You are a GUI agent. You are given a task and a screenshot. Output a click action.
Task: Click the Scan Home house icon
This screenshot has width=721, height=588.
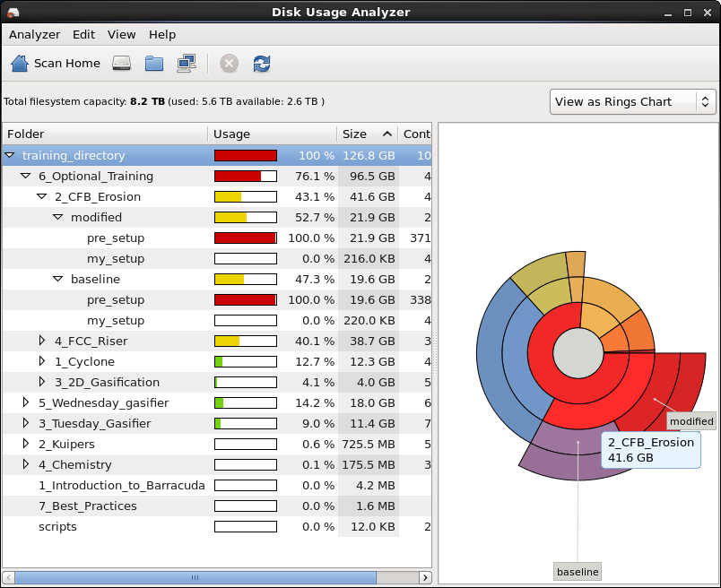point(20,64)
